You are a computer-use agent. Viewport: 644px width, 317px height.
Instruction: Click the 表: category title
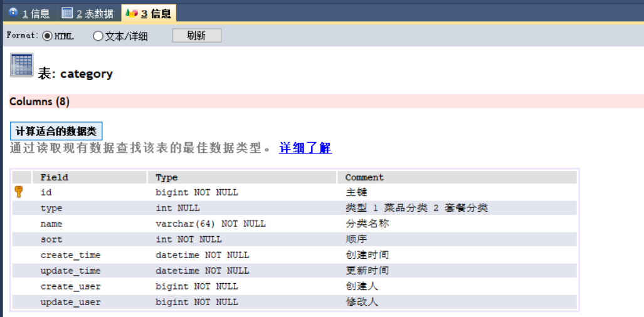[75, 74]
